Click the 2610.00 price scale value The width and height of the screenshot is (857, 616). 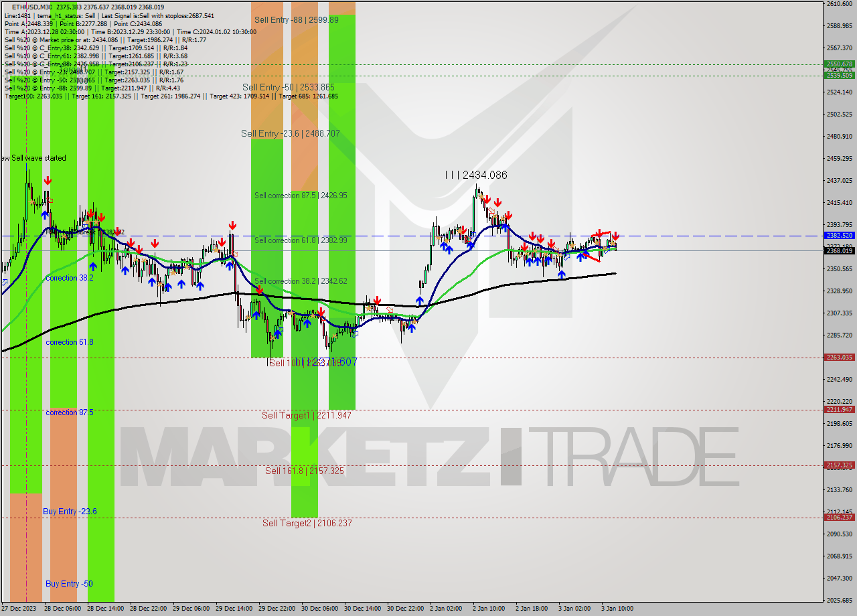(839, 4)
